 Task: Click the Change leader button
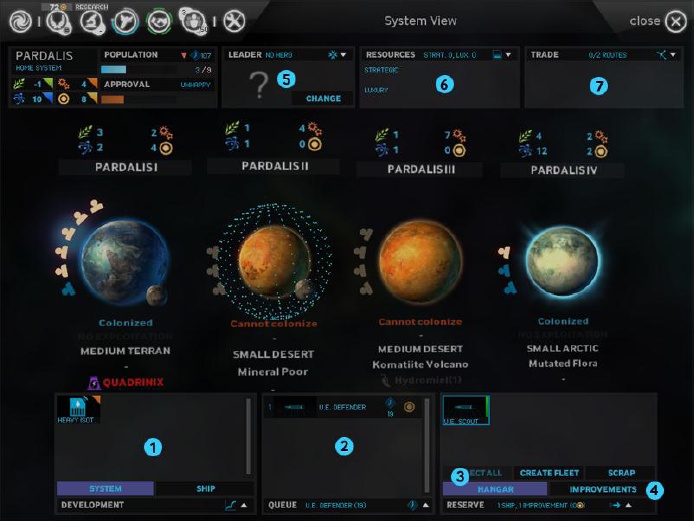[323, 98]
